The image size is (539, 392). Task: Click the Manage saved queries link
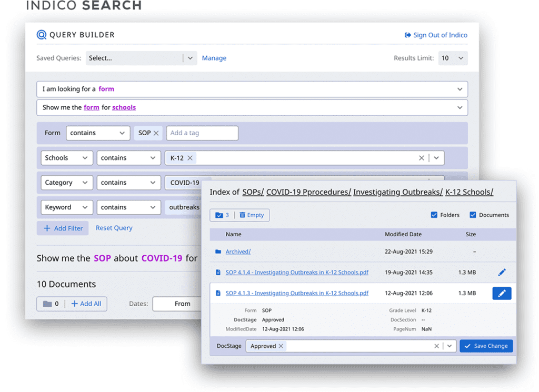tap(214, 58)
